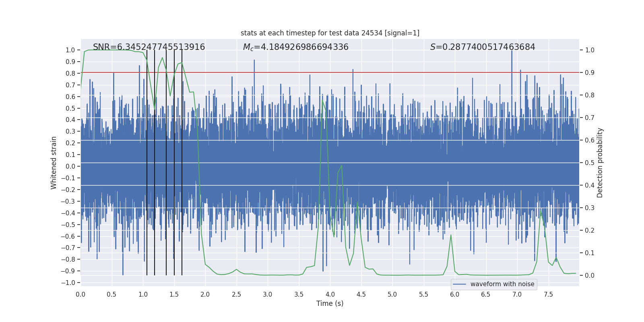Image resolution: width=644 pixels, height=322 pixels.
Task: Click the 0.4 tick on the Whitened strain axis
Action: 70,120
